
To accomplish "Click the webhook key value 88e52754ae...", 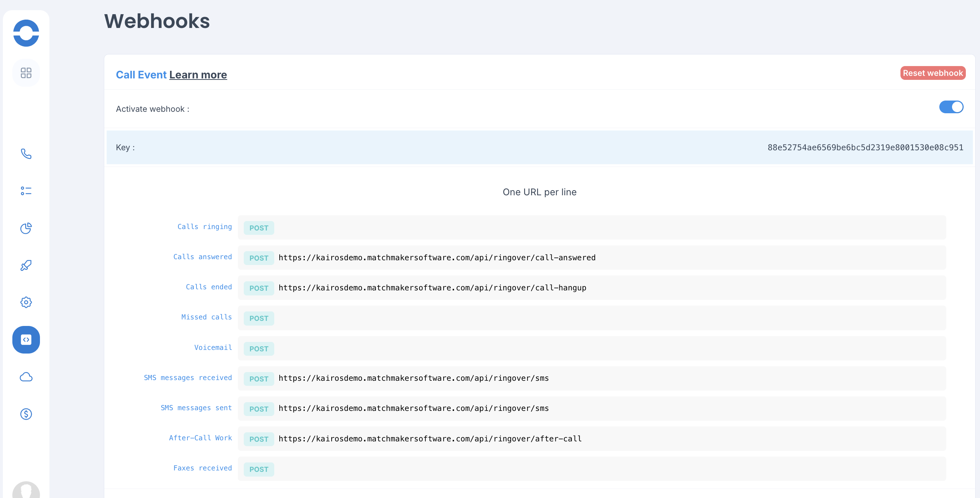I will coord(865,147).
